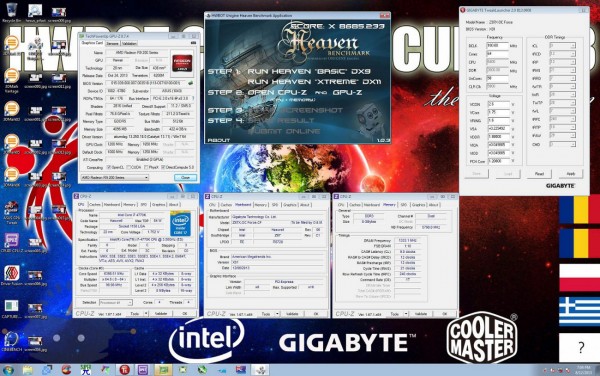Click the GPU-Z camera screenshot icon
Screen dimensions: 600x376
(x=194, y=43)
